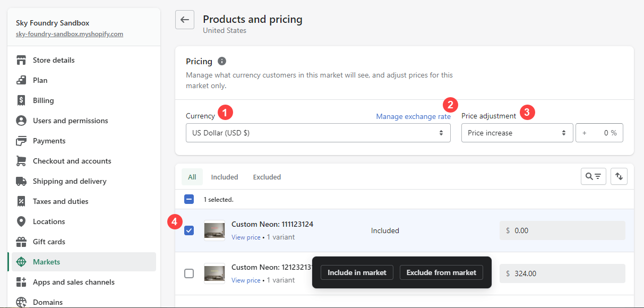Click Include in market button

357,272
